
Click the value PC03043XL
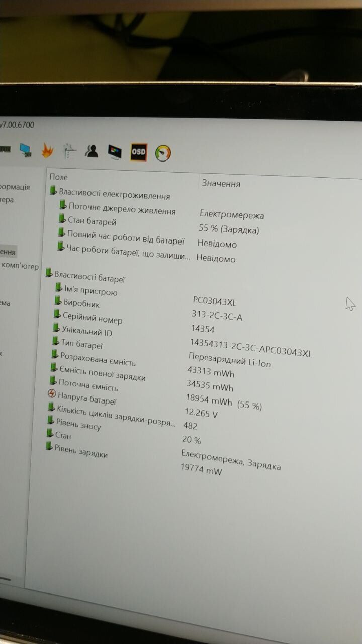214,301
